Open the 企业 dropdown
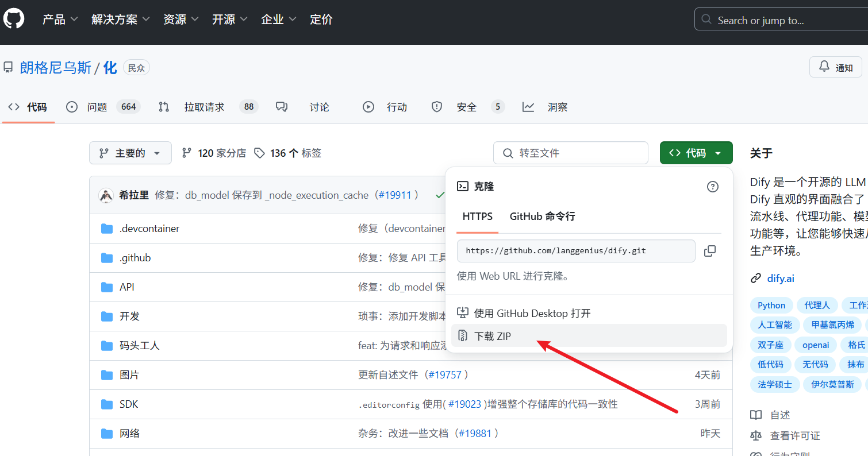 pyautogui.click(x=278, y=19)
